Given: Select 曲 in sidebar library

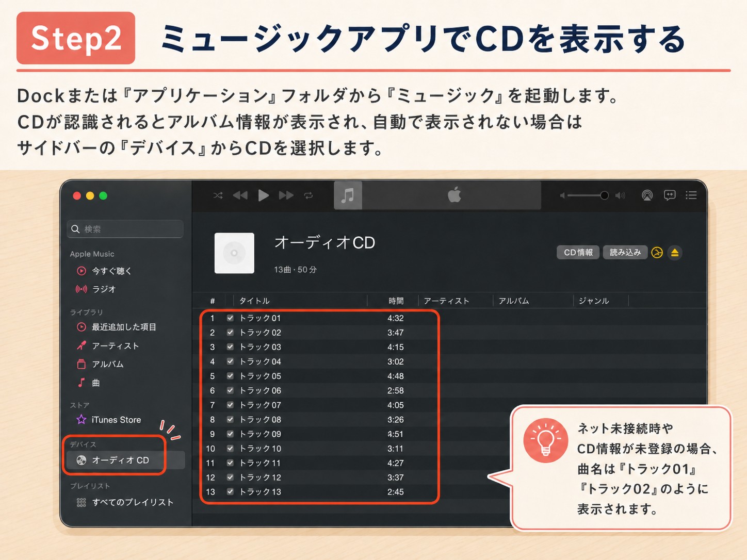Looking at the screenshot, I should pos(95,383).
